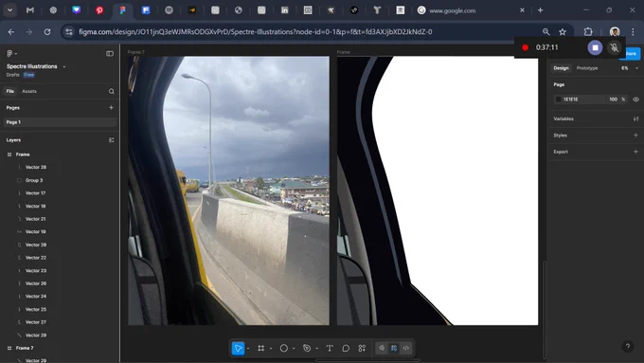Screen dimensions: 644x363
Task: Collapse all layers icon
Action: 112,140
